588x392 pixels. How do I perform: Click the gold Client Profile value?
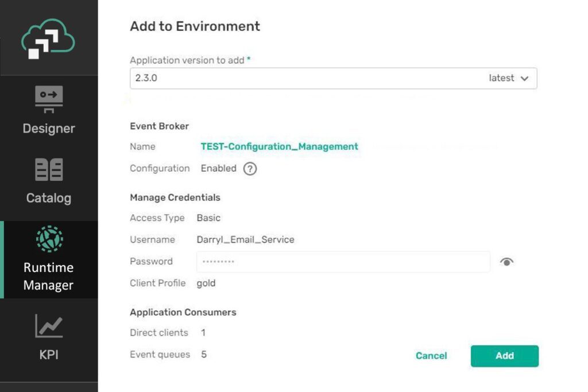(206, 283)
